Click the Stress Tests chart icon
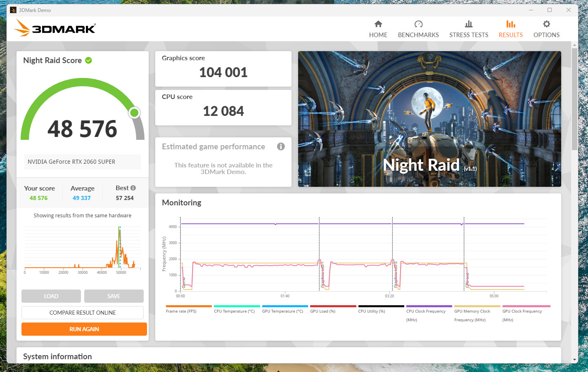 click(x=469, y=24)
